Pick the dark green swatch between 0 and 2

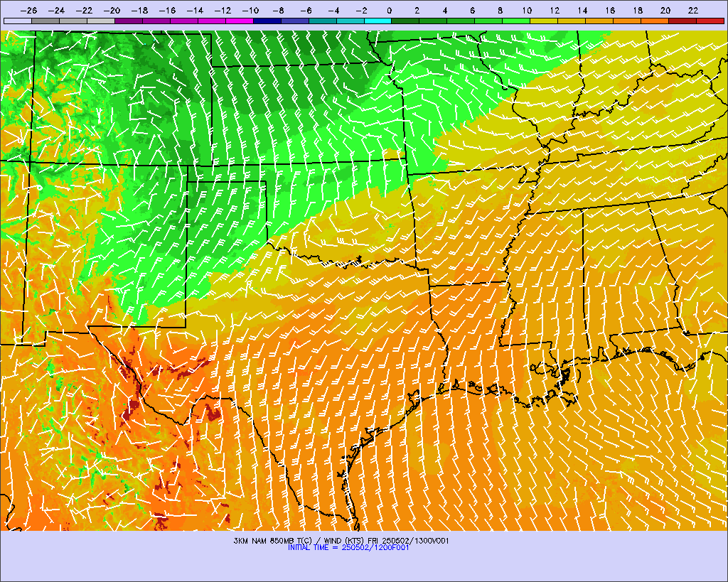pos(406,21)
